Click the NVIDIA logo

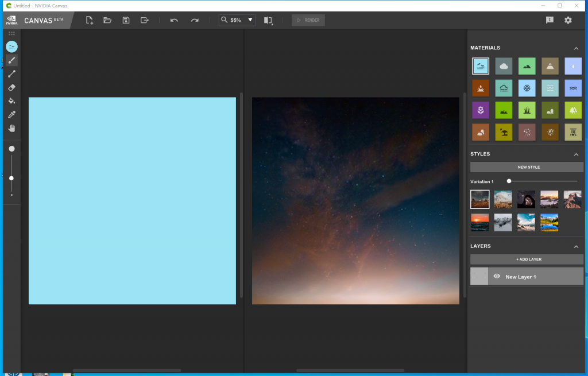click(x=11, y=20)
